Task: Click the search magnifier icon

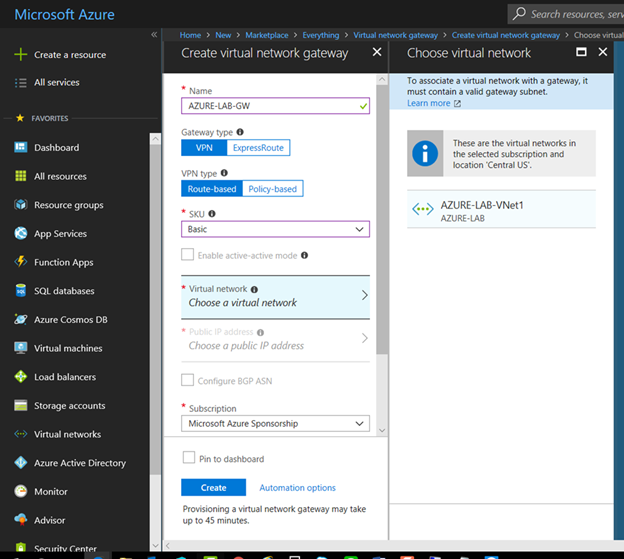Action: [519, 14]
